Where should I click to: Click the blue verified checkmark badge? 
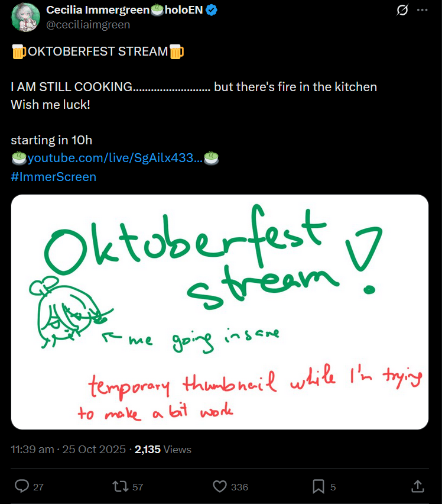pyautogui.click(x=212, y=10)
